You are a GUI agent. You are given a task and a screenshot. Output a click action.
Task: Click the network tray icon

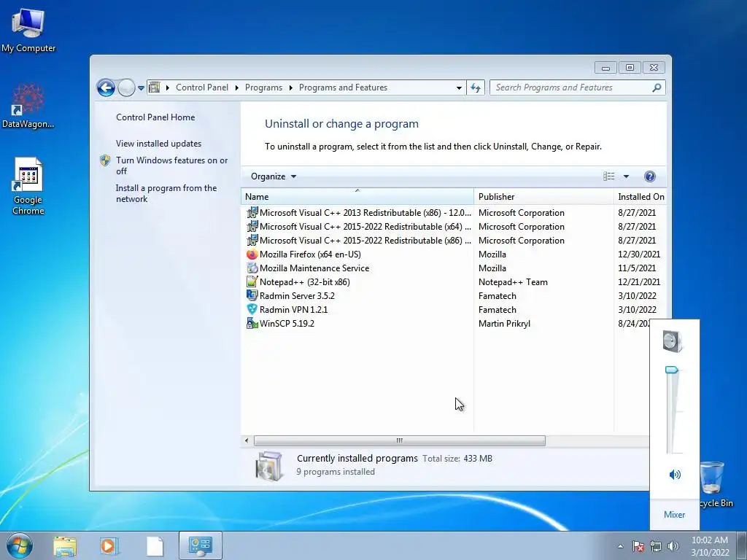[x=656, y=546]
